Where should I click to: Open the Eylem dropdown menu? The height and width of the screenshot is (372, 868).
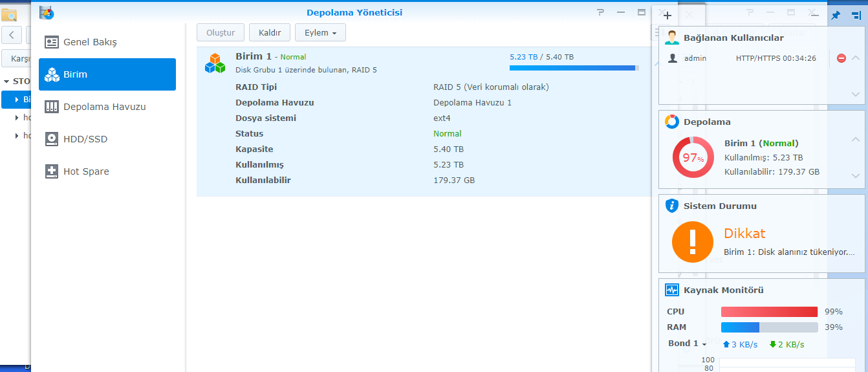click(x=320, y=32)
